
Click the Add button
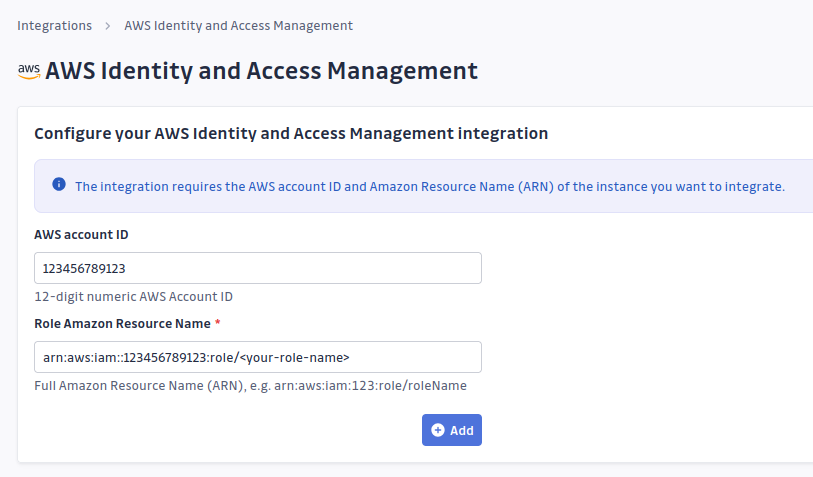pyautogui.click(x=452, y=430)
